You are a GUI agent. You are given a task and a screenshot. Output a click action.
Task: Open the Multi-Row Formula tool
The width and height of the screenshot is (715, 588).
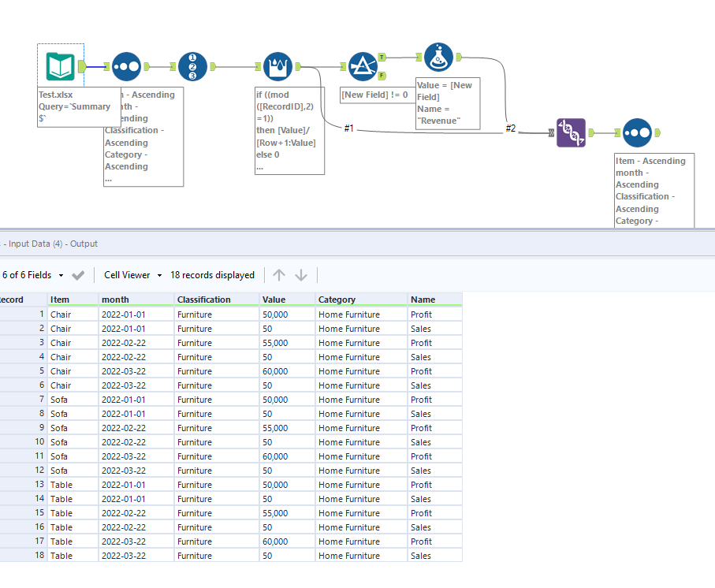(x=278, y=67)
